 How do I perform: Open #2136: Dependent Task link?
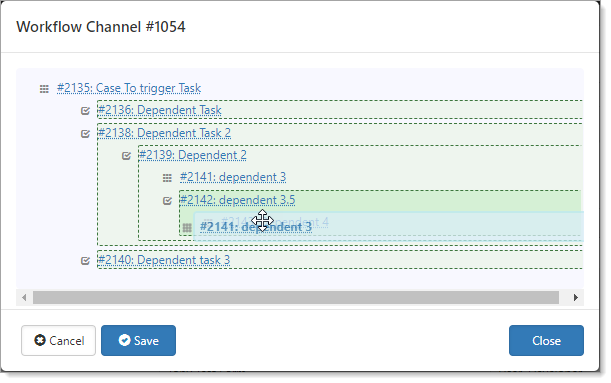159,110
